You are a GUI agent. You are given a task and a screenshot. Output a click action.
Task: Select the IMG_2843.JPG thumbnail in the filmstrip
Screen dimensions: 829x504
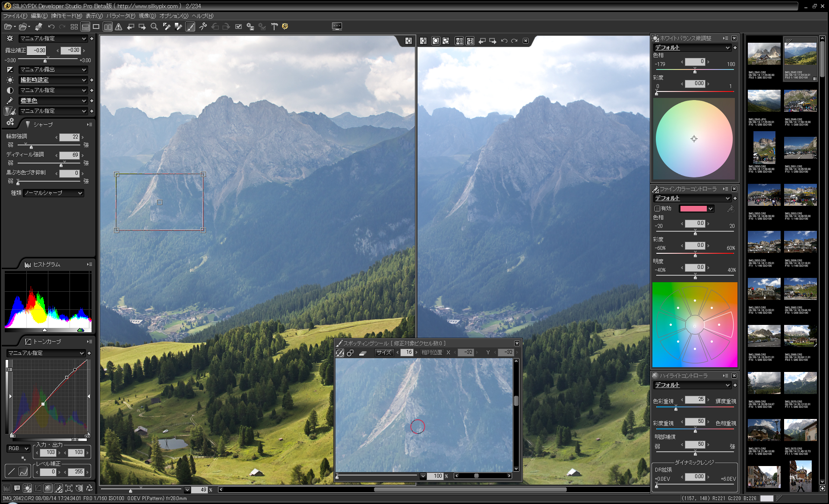(763, 100)
